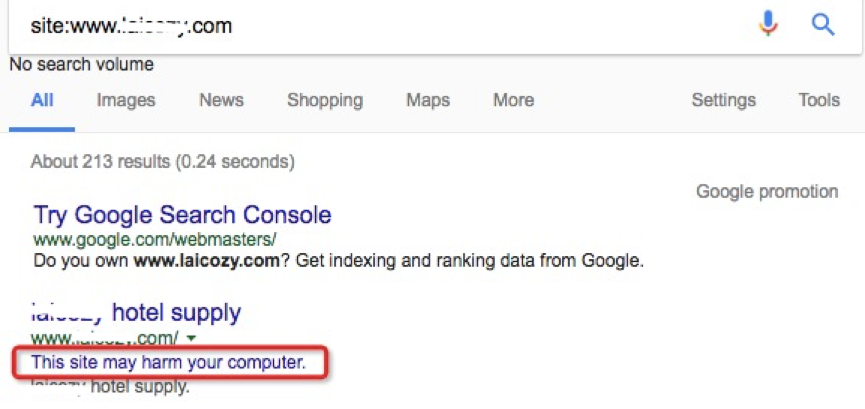Viewport: 865px width, 409px height.
Task: Expand the More search categories menu
Action: (513, 100)
